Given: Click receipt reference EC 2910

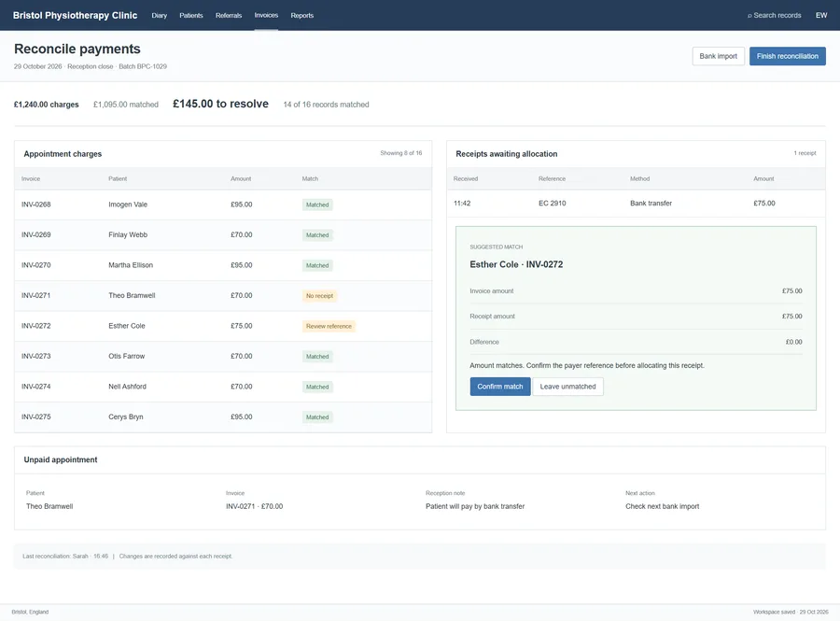Looking at the screenshot, I should point(552,203).
